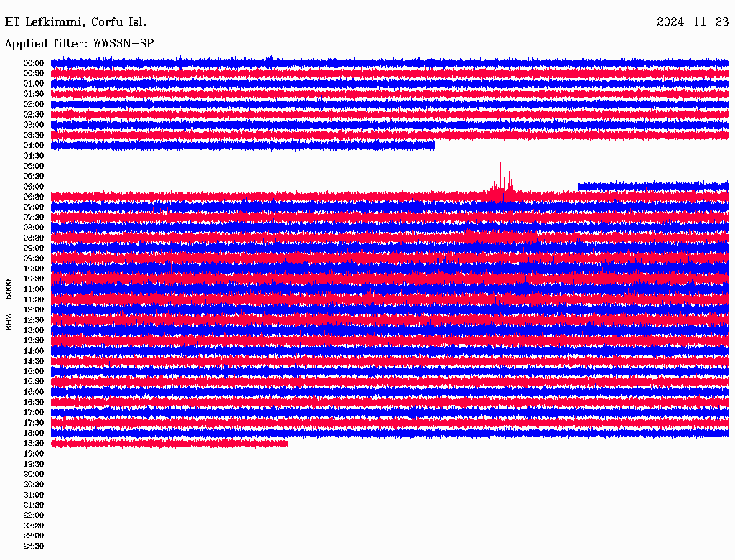The image size is (735, 560).
Task: Click the station title HT Lefkimmi, Corfu Isl.
Action: [75, 22]
